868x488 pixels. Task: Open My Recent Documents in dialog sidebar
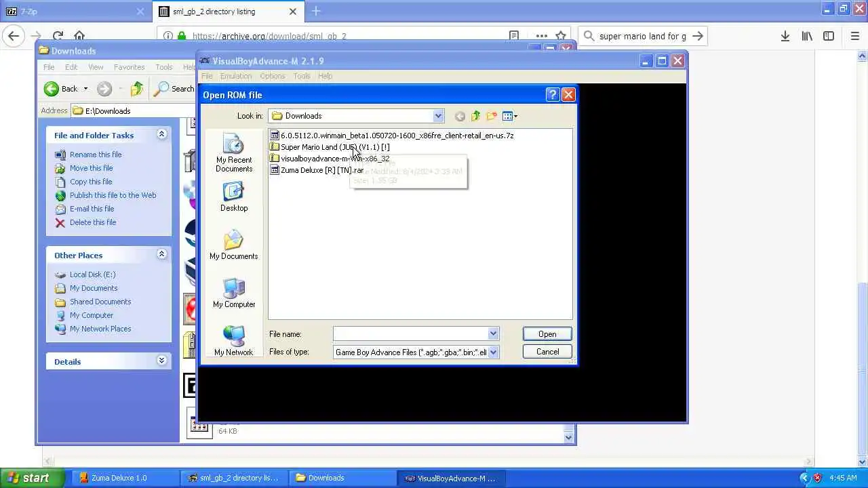[233, 153]
